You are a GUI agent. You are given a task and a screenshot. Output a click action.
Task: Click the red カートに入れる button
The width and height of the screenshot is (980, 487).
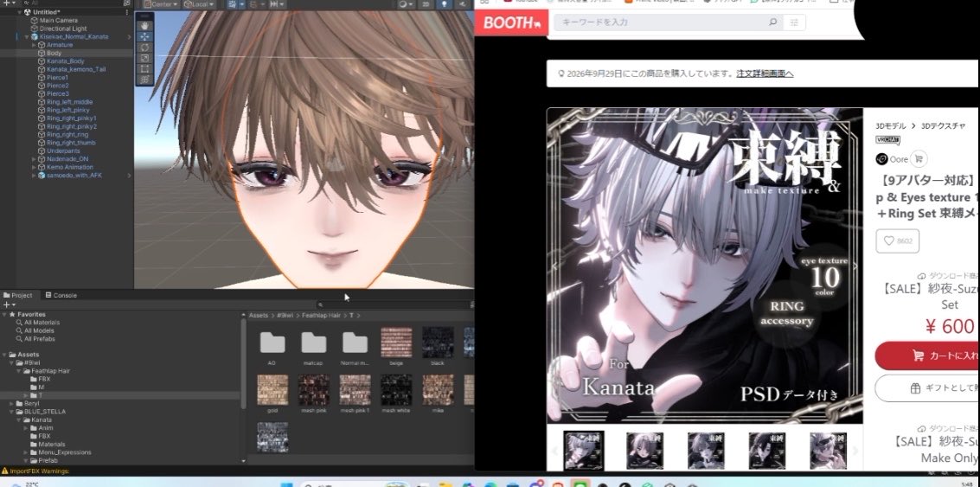pos(927,356)
